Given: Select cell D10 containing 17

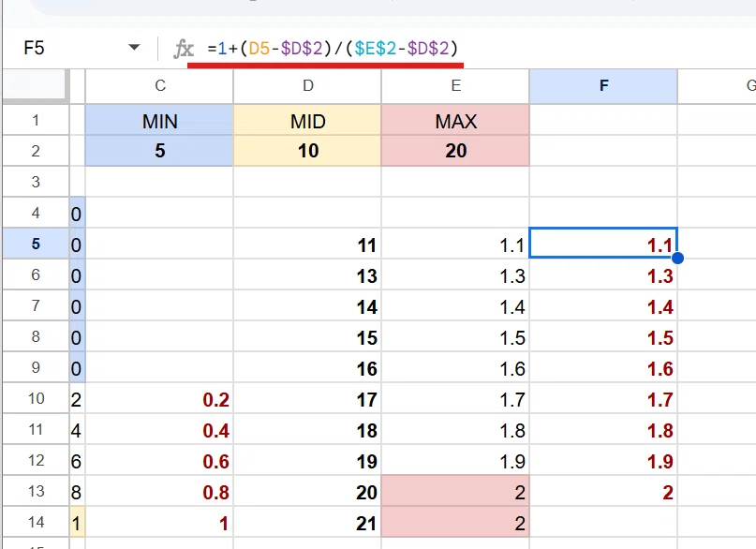Looking at the screenshot, I should [x=307, y=398].
